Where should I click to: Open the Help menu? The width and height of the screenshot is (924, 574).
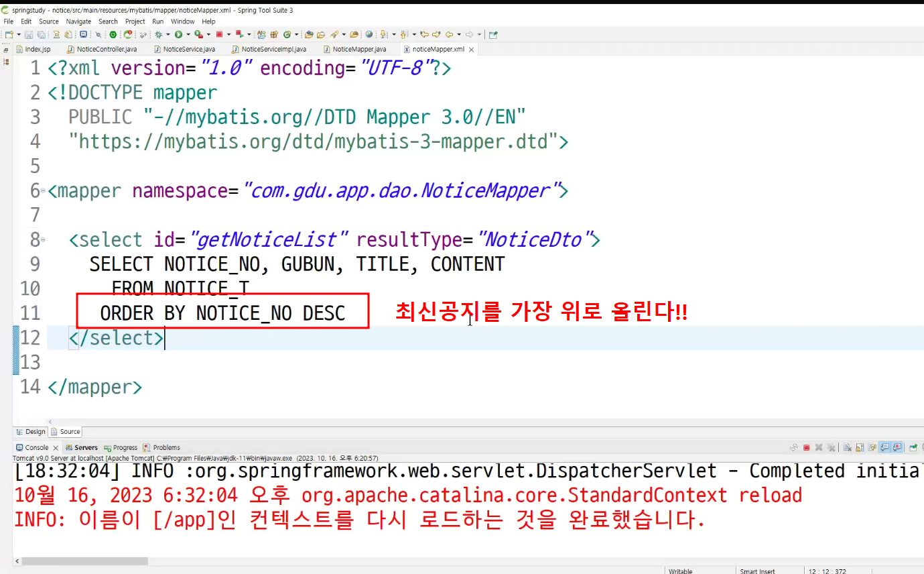(x=209, y=21)
